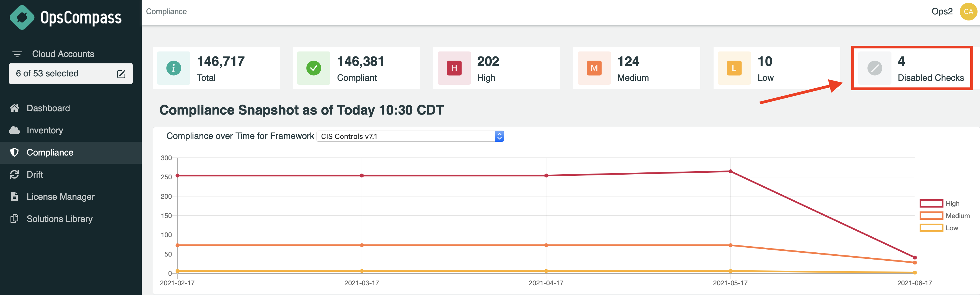Click the framework dropdown arrow stepper
Image resolution: width=980 pixels, height=295 pixels.
[499, 136]
